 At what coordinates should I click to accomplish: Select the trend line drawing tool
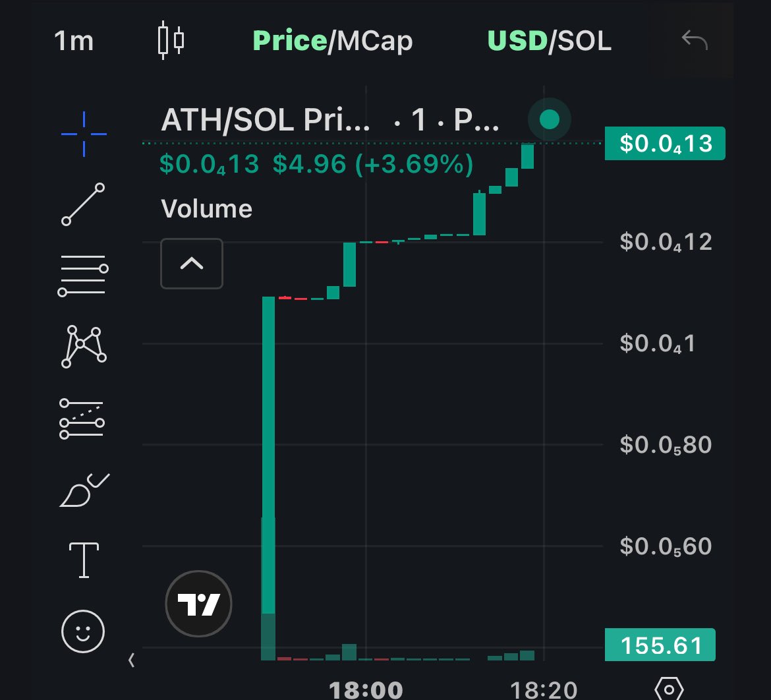83,204
